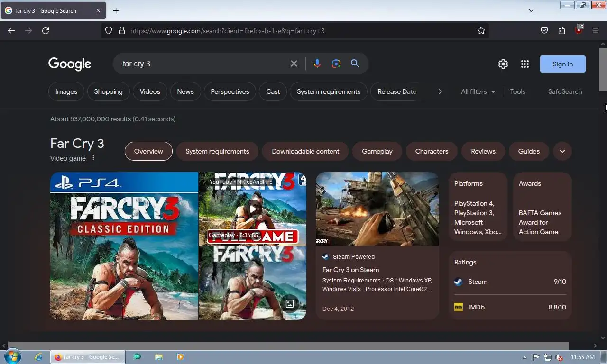This screenshot has height=364, width=607.
Task: Open the IMDb 8.8/10 rating row
Action: coord(510,307)
